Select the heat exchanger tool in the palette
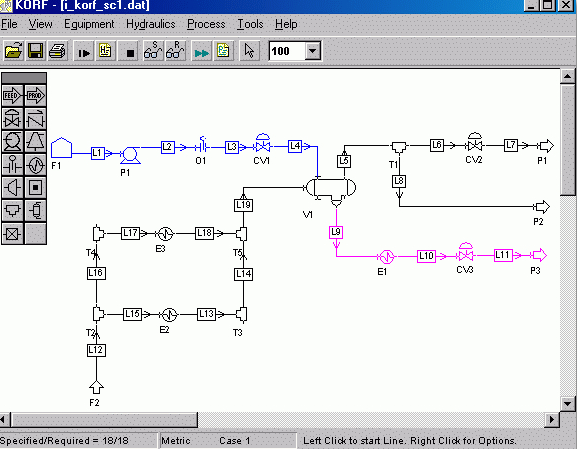Screen dimensions: 577x449 coord(35,165)
